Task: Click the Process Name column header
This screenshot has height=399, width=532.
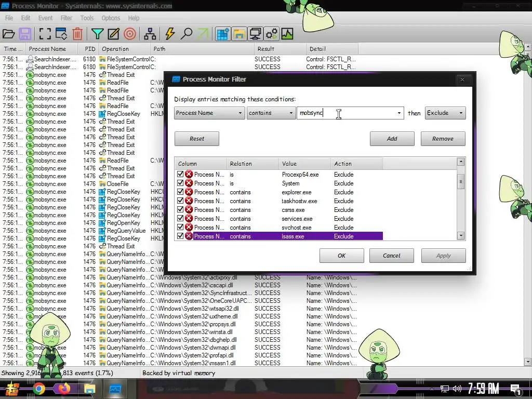Action: [x=51, y=49]
